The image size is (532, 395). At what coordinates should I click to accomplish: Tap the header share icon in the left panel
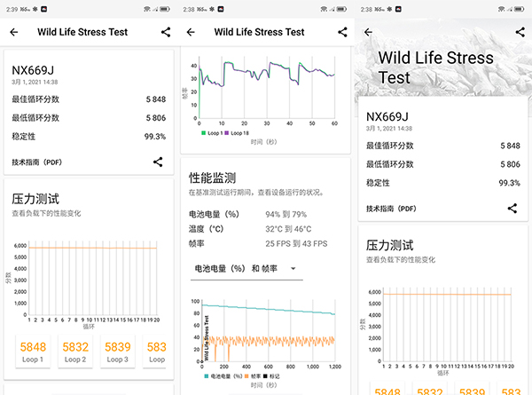[166, 32]
